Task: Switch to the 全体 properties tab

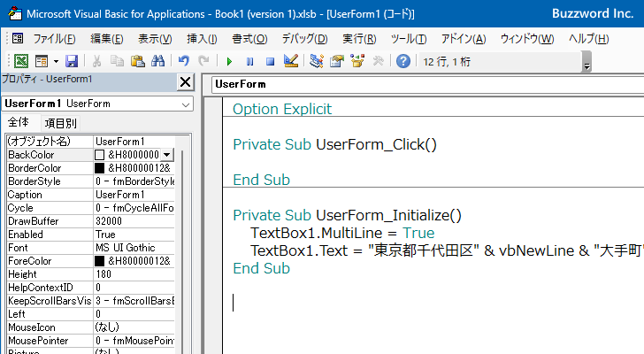Action: point(19,122)
